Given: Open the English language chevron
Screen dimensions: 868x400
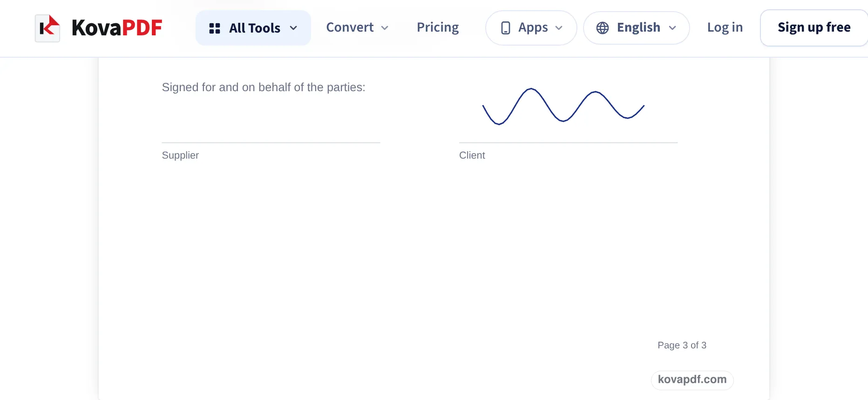Looking at the screenshot, I should (672, 28).
